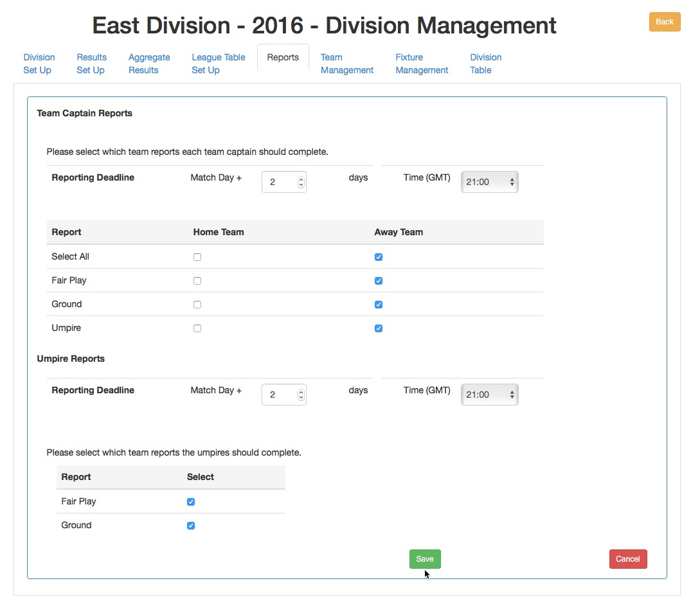Switch to Aggregate Results tab

point(149,64)
